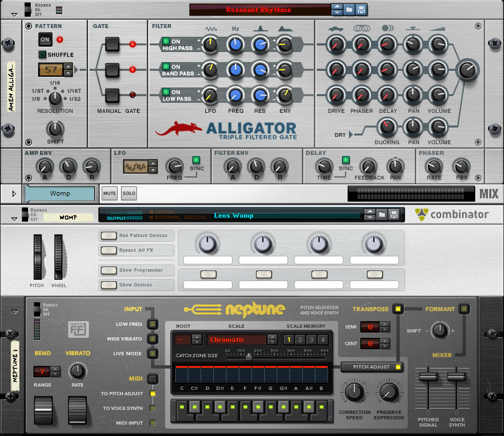This screenshot has height=436, width=504.
Task: Change pattern number 57 with spin arrows
Action: click(68, 69)
